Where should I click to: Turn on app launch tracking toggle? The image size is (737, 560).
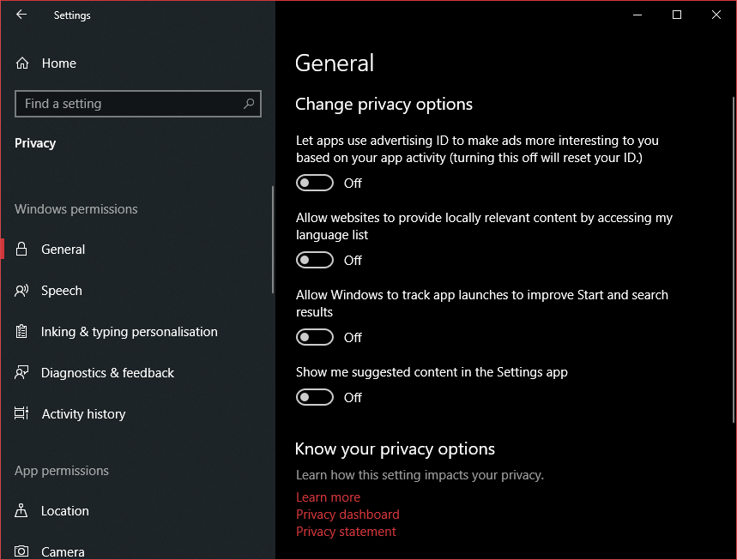[x=314, y=337]
